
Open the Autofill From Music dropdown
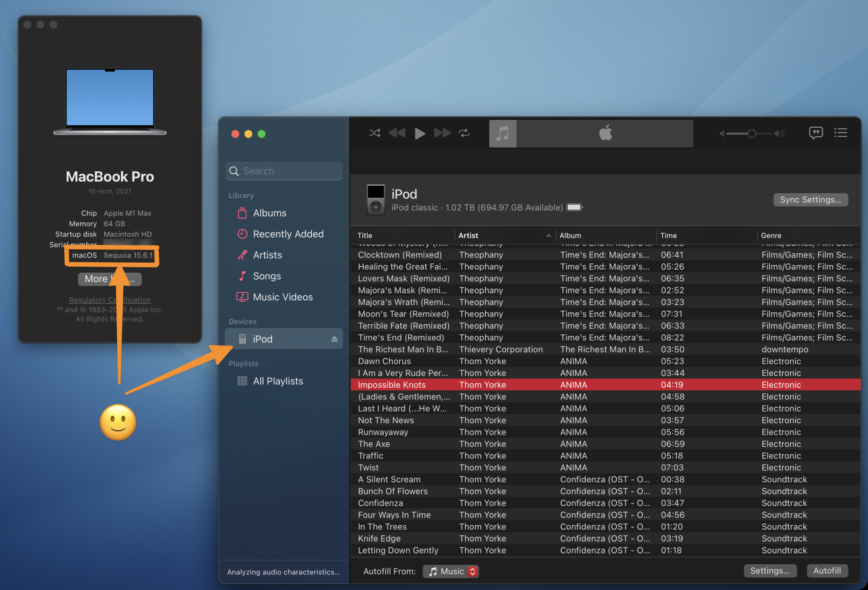[451, 571]
